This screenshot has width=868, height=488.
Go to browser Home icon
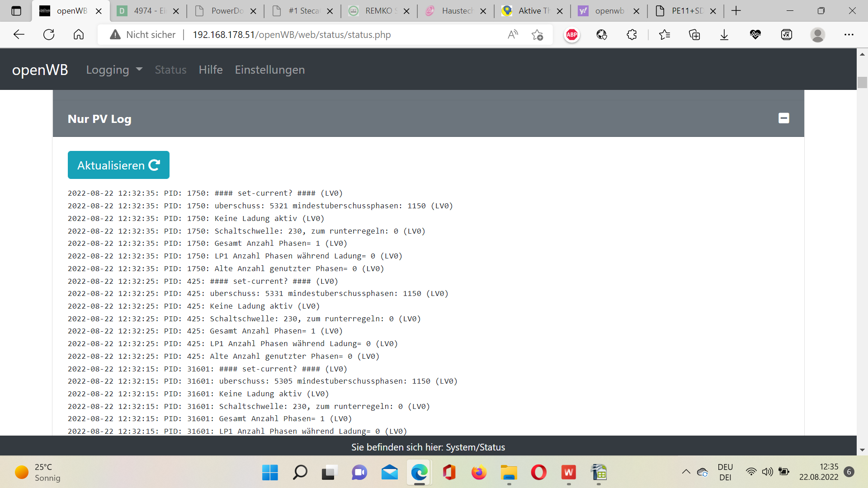click(79, 35)
